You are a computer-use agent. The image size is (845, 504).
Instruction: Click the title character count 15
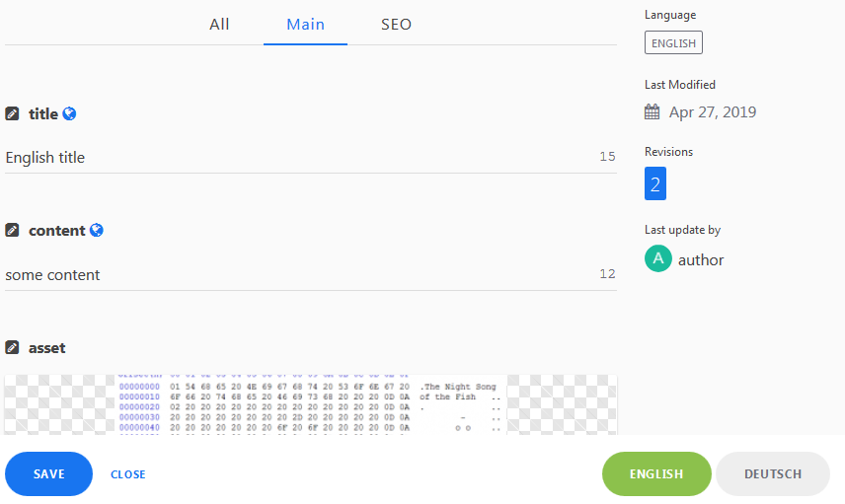[607, 156]
